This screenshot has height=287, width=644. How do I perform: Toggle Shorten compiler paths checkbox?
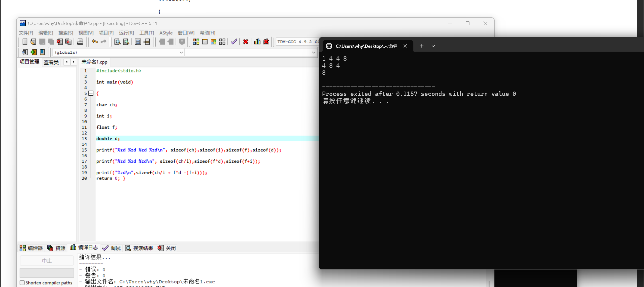[x=22, y=282]
